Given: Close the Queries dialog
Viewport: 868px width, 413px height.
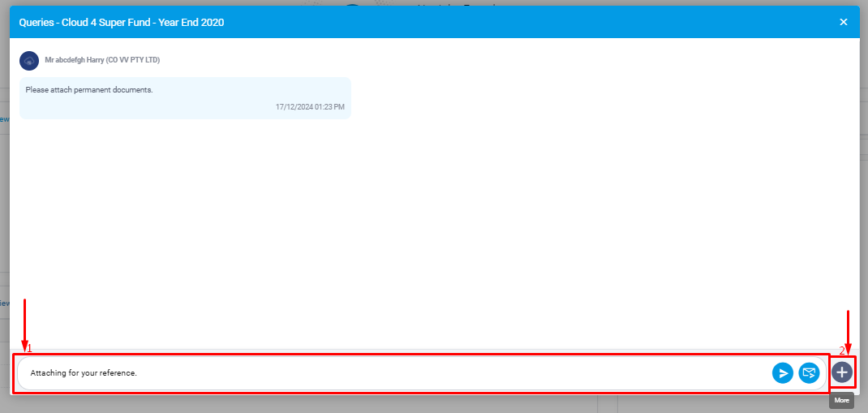Looking at the screenshot, I should pos(844,22).
